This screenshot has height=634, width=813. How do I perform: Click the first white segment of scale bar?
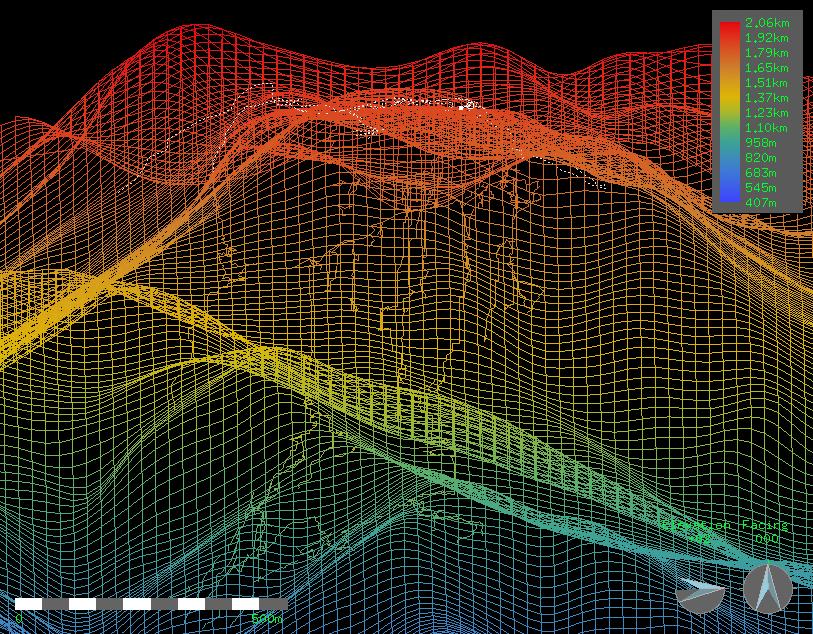coord(28,604)
